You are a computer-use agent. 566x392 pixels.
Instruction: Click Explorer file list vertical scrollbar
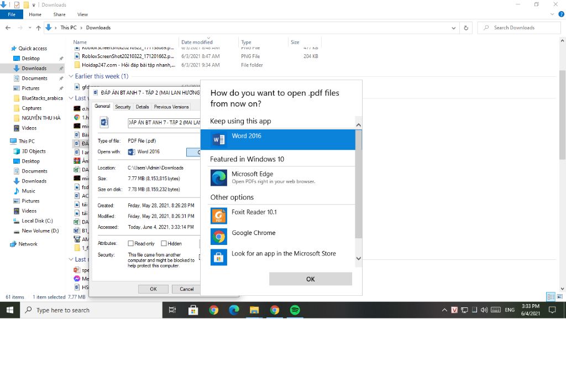[x=562, y=116]
